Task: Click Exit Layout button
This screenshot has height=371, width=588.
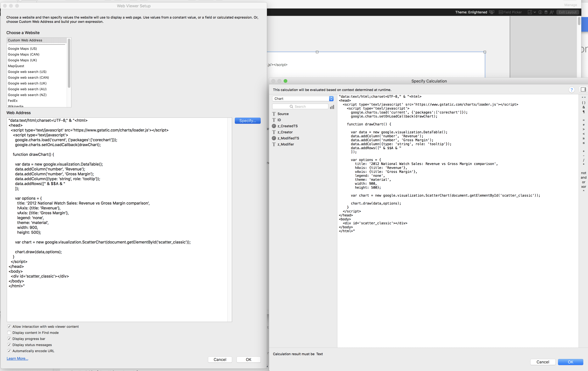Action: [567, 12]
